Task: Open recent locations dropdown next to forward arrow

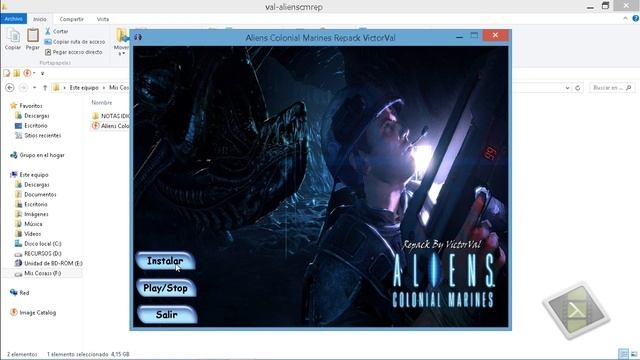Action: point(34,88)
